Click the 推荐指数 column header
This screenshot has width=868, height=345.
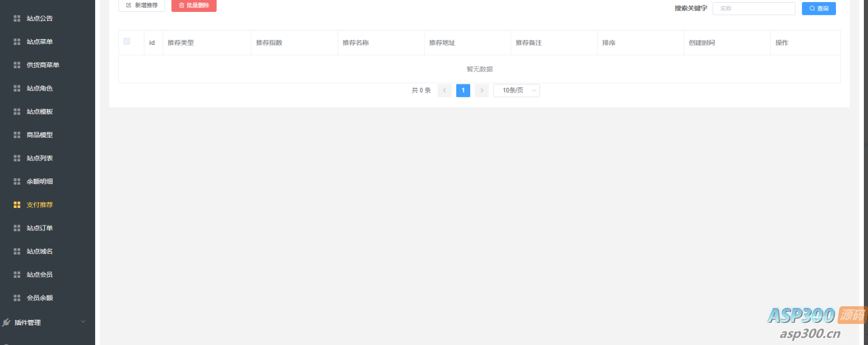pyautogui.click(x=269, y=43)
